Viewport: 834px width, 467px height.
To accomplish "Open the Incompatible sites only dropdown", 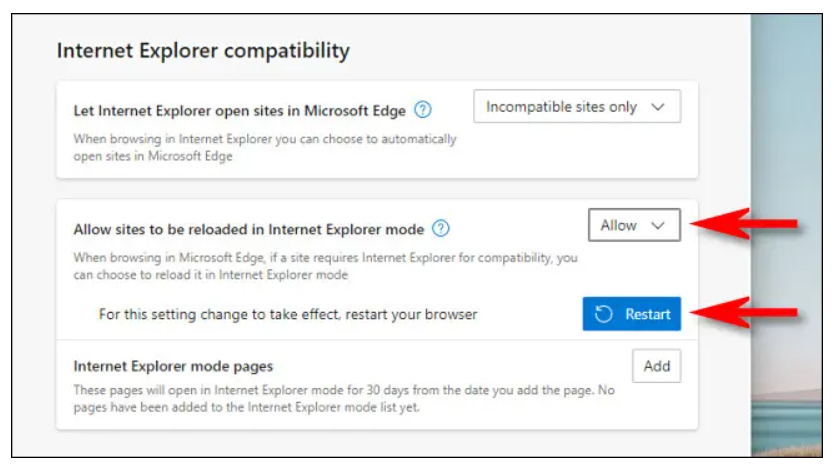I will (575, 107).
